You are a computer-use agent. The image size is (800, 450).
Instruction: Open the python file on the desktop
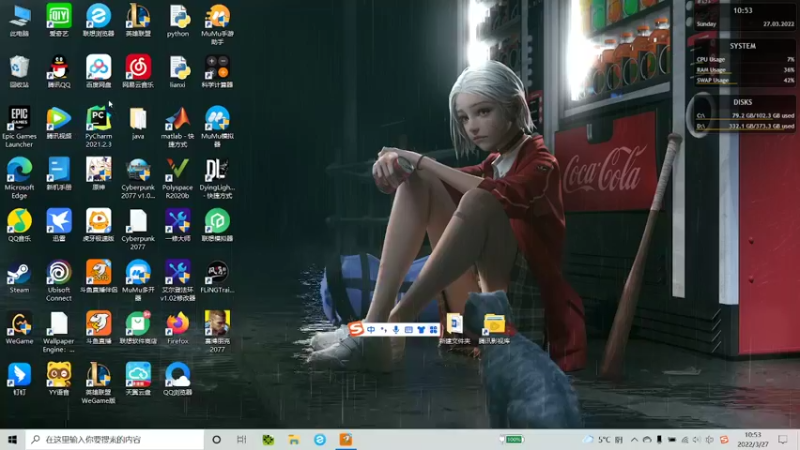178,20
